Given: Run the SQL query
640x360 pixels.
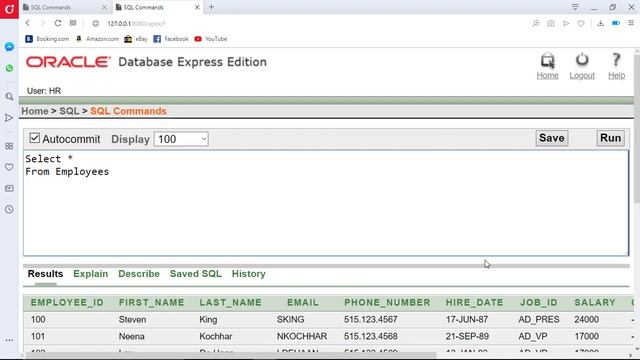Looking at the screenshot, I should tap(610, 138).
